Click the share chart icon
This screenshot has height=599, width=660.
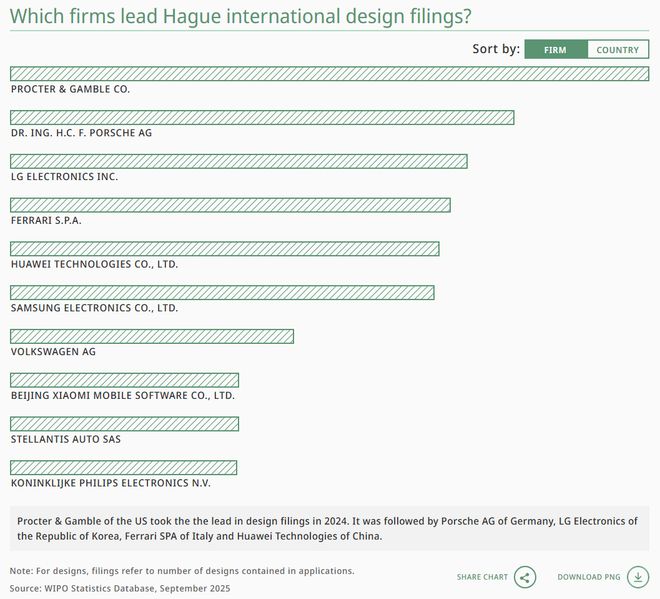click(526, 577)
